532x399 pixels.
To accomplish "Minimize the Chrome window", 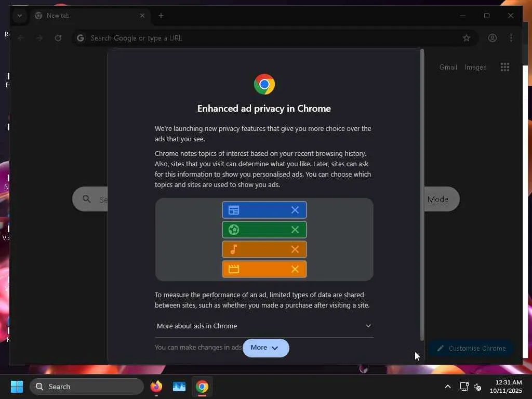I will (x=463, y=16).
